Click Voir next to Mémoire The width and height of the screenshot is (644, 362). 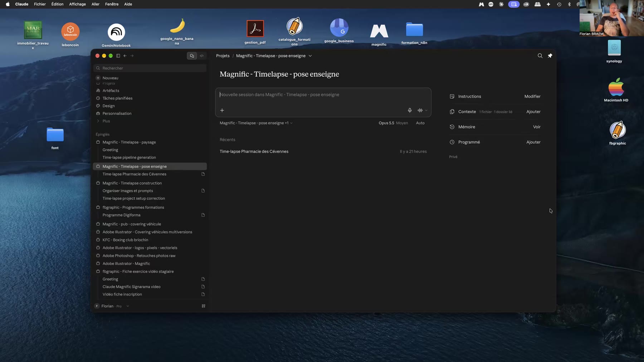point(537,127)
